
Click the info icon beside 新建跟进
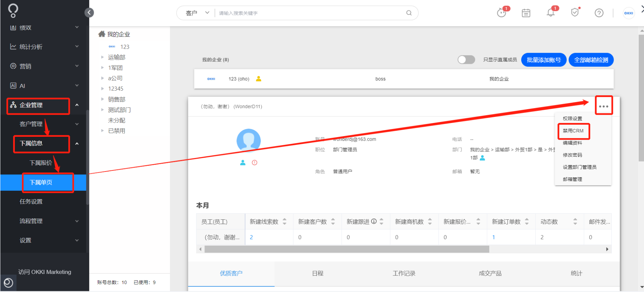[x=374, y=221]
